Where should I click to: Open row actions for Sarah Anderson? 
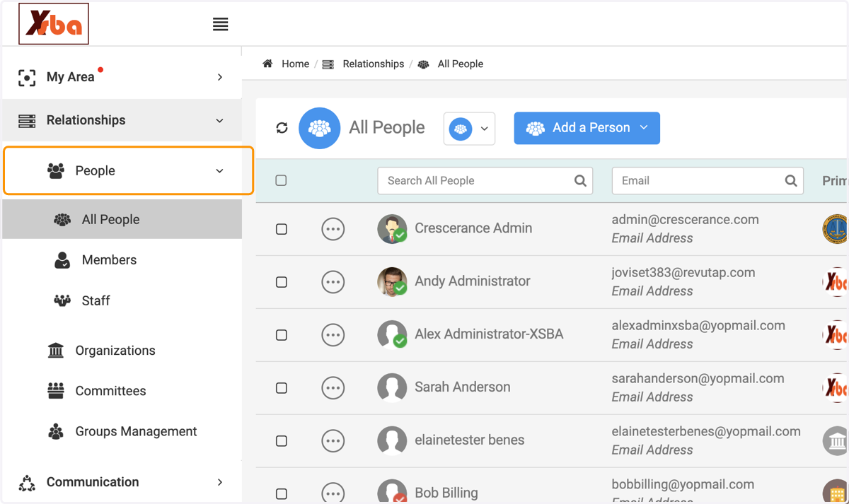333,388
